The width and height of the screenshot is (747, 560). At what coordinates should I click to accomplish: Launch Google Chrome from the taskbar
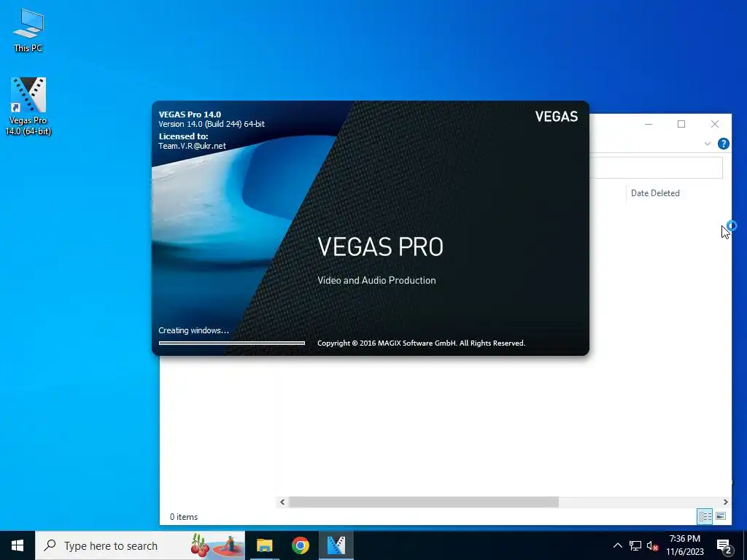301,545
